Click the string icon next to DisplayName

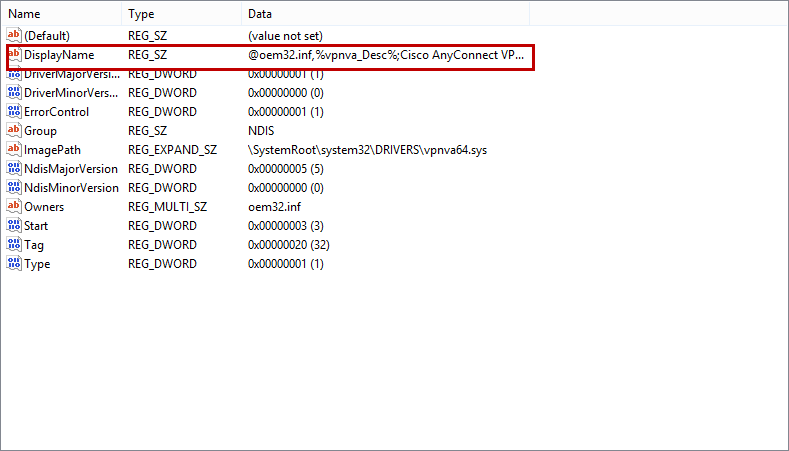(14, 55)
